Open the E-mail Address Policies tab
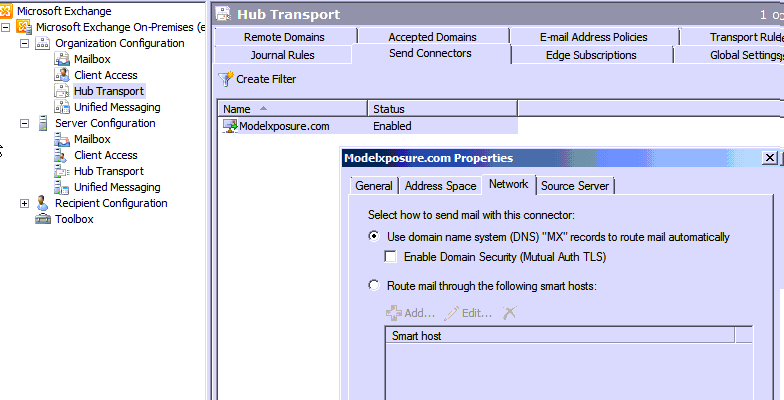Viewport: 784px width, 400px height. [x=594, y=36]
